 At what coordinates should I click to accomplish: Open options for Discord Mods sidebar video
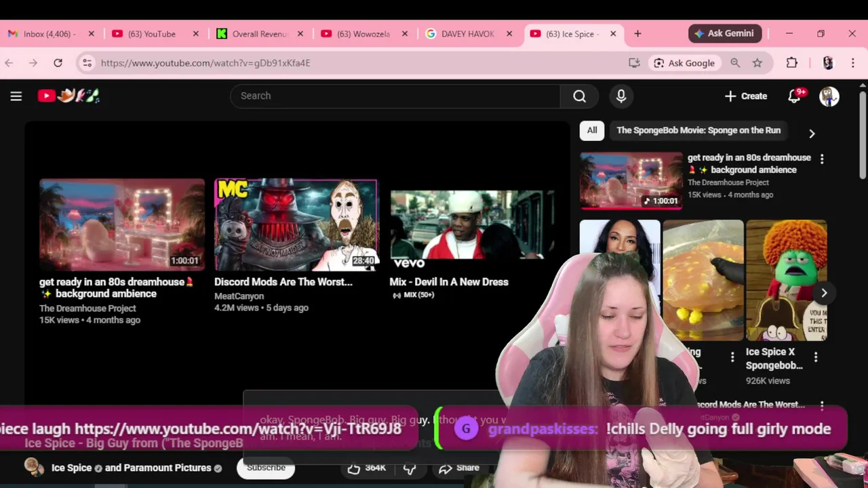pos(822,406)
